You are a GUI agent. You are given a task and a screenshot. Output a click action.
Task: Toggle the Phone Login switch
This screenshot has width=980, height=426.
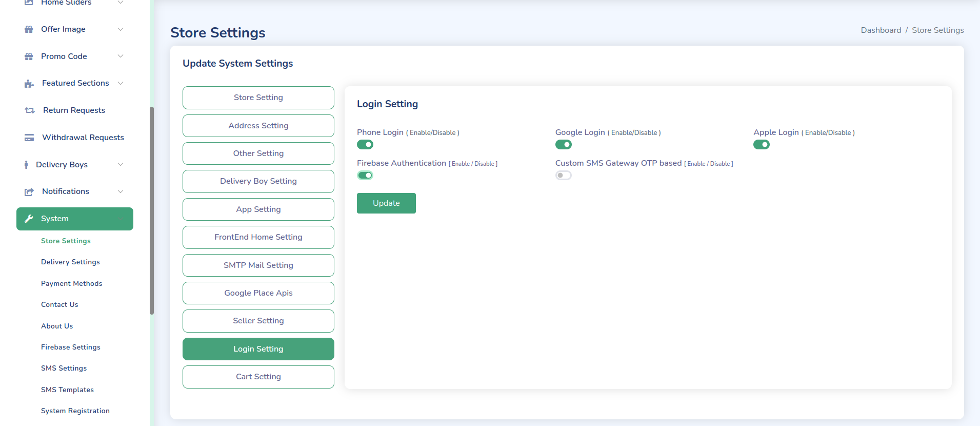pos(365,145)
